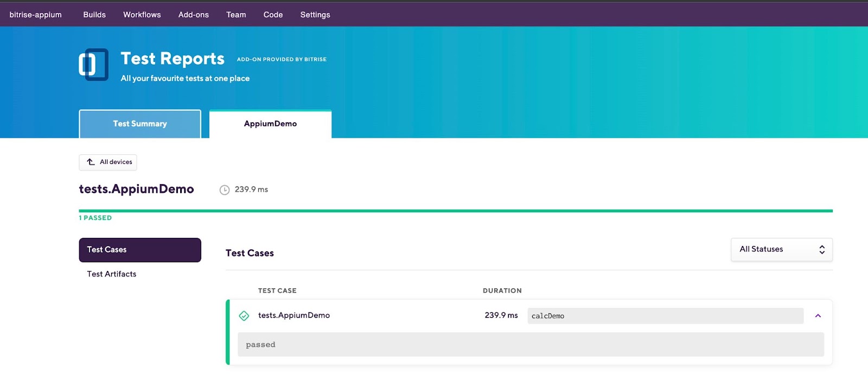Switch to the Test Summary tab
This screenshot has height=379, width=868.
[140, 124]
